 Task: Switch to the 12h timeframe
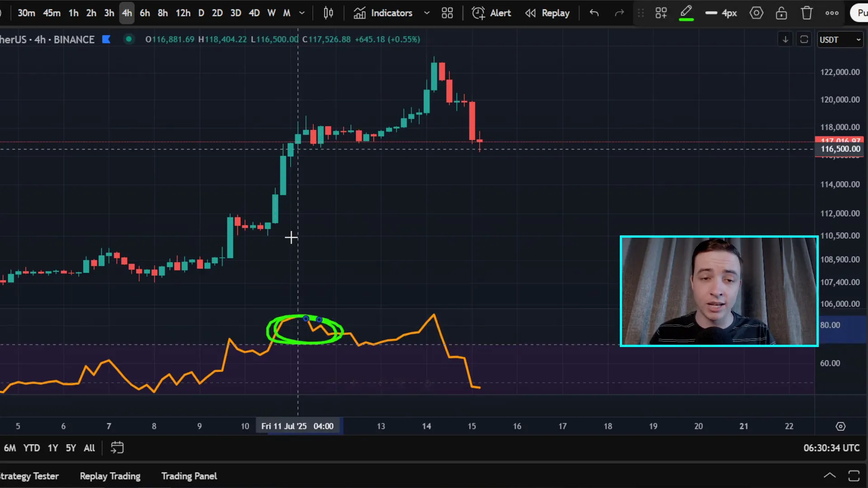tap(183, 13)
